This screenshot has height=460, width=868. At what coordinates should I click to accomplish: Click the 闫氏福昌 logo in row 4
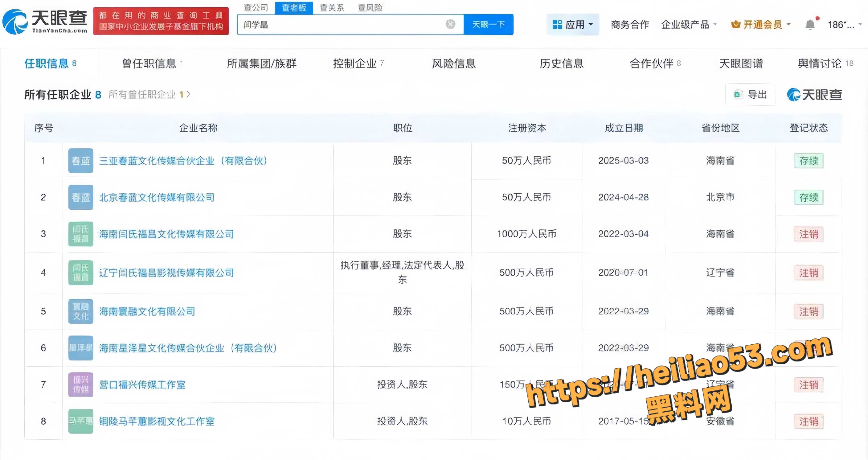click(x=81, y=272)
